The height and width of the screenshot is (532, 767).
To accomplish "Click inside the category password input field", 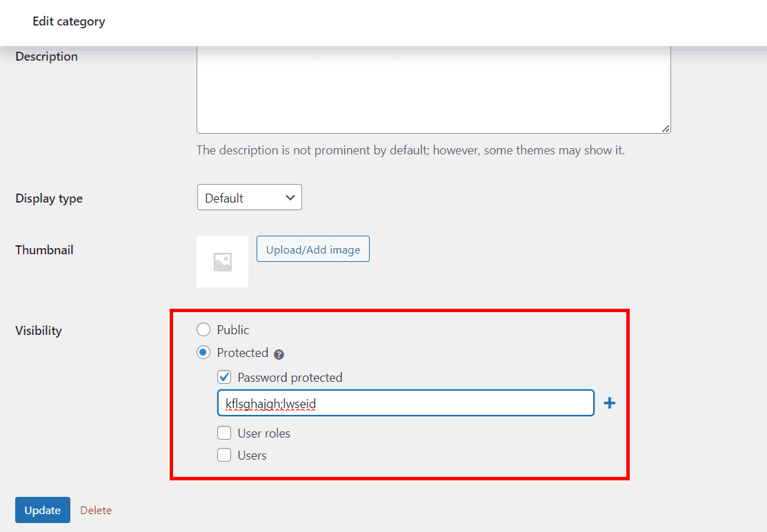I will [406, 402].
